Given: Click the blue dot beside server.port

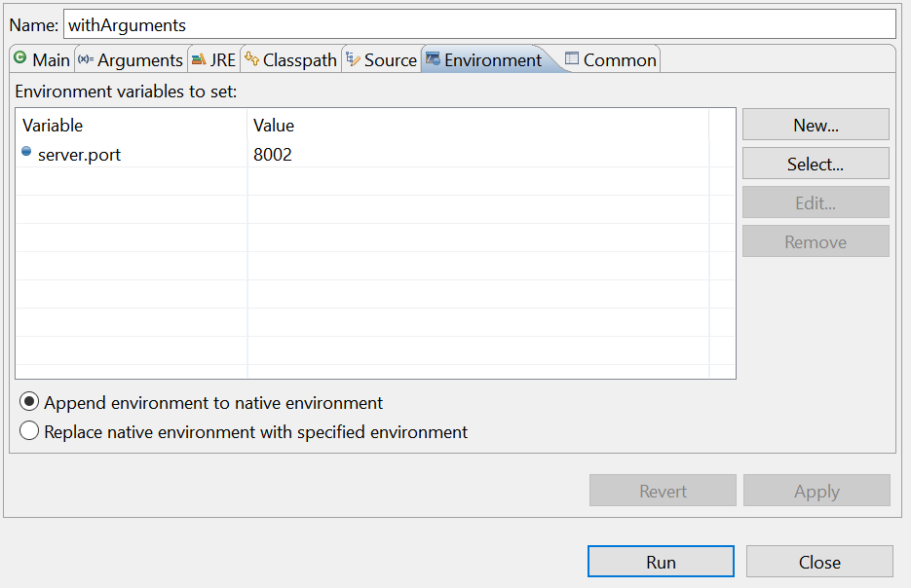Looking at the screenshot, I should (26, 152).
